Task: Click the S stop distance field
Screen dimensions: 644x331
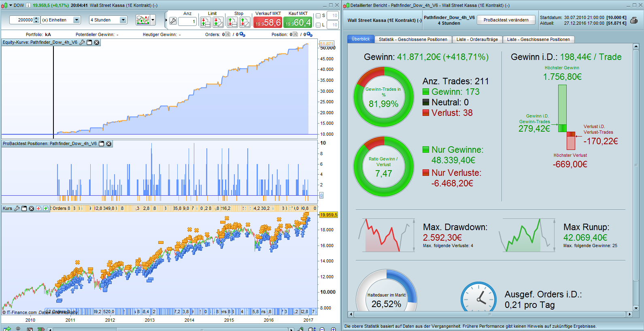Action: point(333,16)
